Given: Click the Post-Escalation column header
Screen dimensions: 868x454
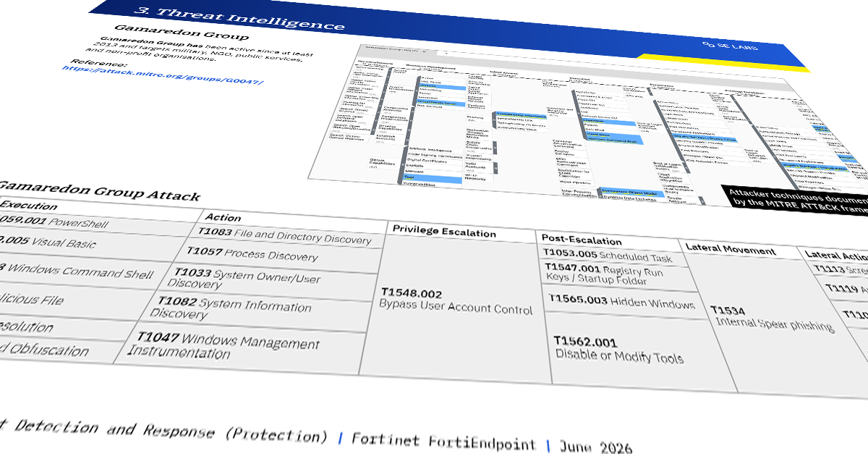Looking at the screenshot, I should click(x=581, y=240).
